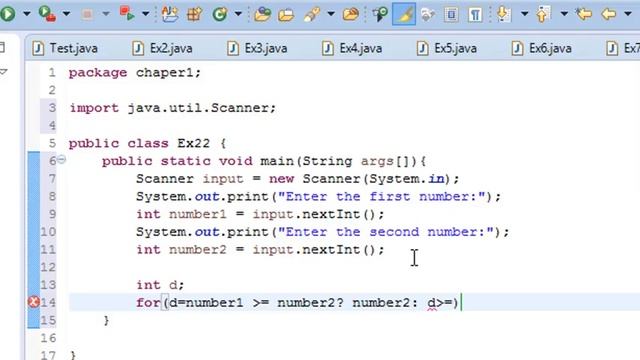Click the class name 'Ex22'
Image resolution: width=640 pixels, height=360 pixels.
point(193,144)
